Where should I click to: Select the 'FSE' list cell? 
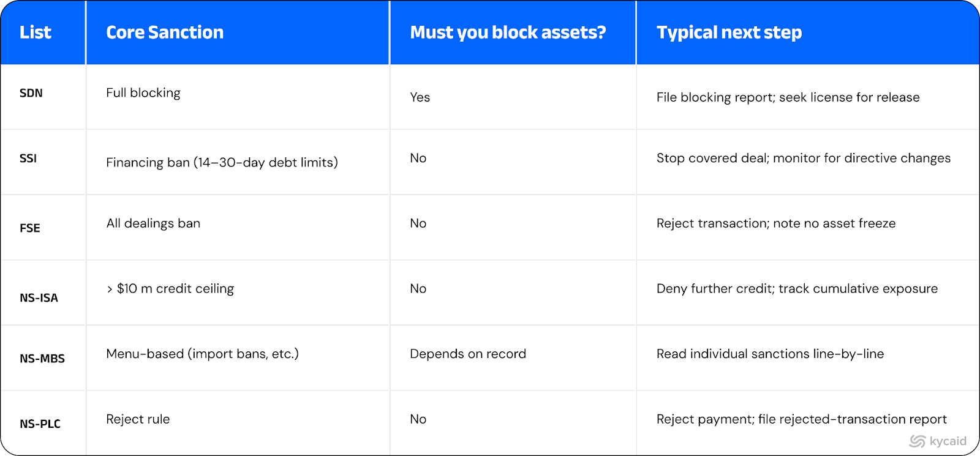click(x=30, y=228)
